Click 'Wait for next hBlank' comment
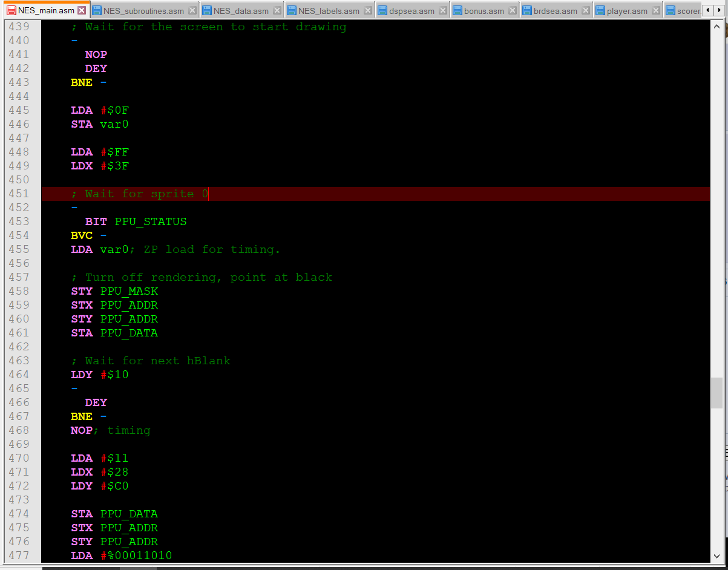728x570 pixels. pyautogui.click(x=151, y=361)
